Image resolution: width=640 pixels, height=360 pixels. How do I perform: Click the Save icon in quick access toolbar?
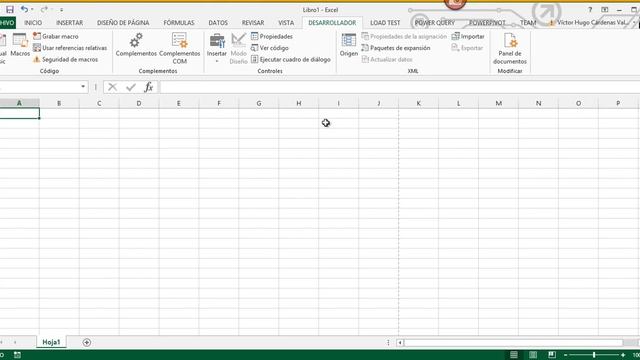10,9
